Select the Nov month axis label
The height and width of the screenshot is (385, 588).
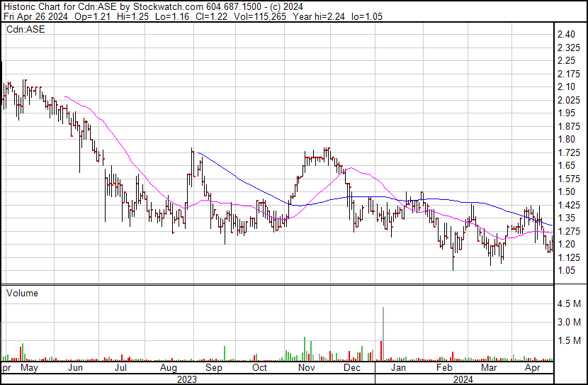pyautogui.click(x=306, y=367)
